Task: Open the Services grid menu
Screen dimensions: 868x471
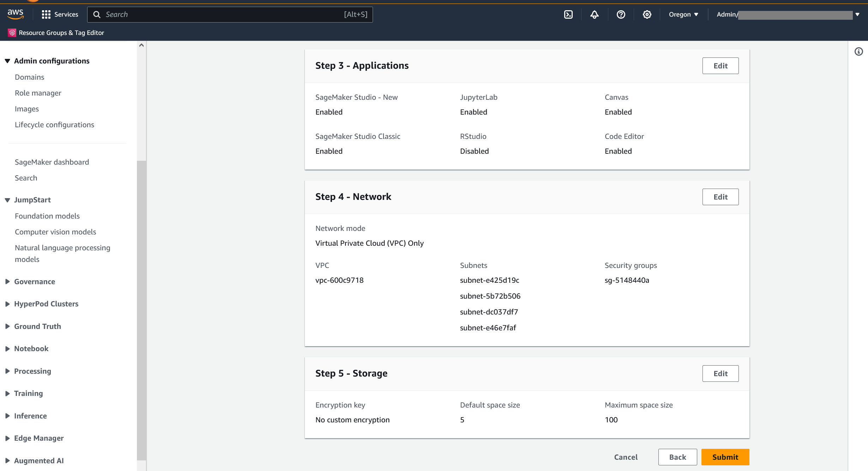Action: [46, 14]
